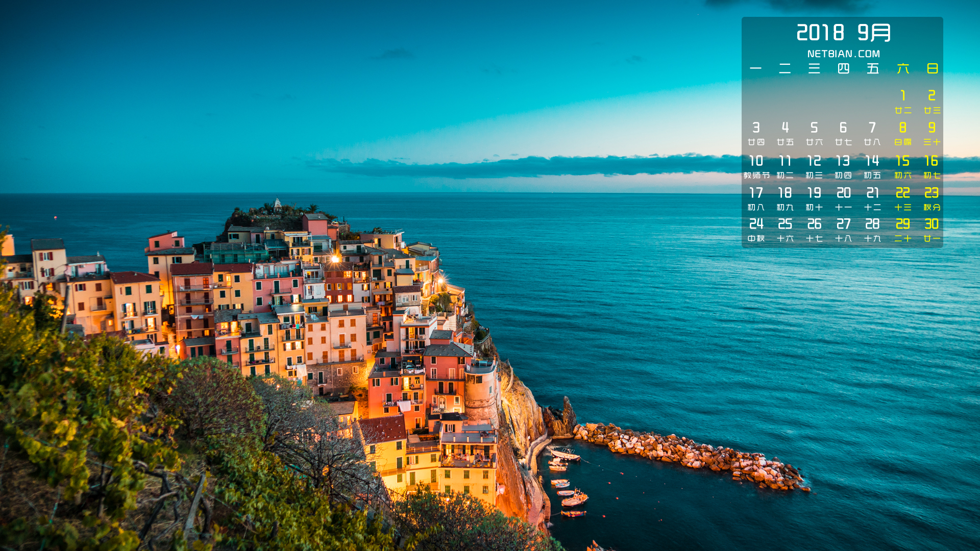
Task: Click the 三 Wednesday column header
Action: (814, 68)
